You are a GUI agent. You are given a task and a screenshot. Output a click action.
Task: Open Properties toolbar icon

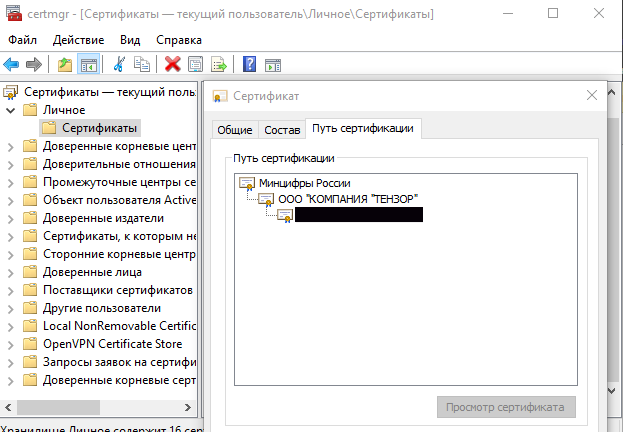pos(195,64)
